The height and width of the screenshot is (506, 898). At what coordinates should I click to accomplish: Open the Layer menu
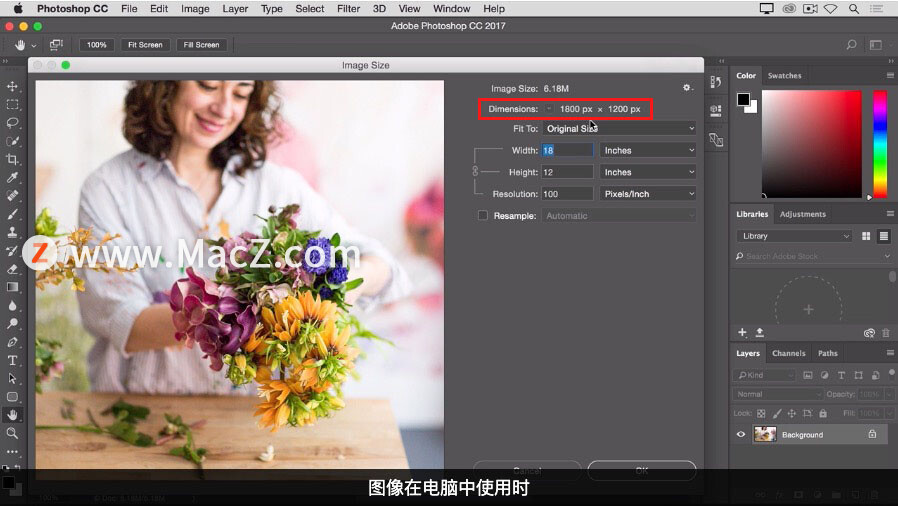coord(235,9)
